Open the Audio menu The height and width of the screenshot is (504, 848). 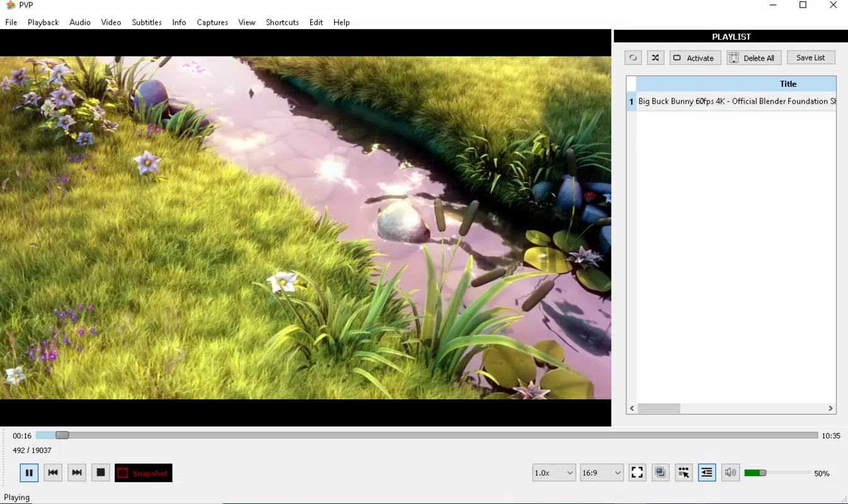[80, 22]
